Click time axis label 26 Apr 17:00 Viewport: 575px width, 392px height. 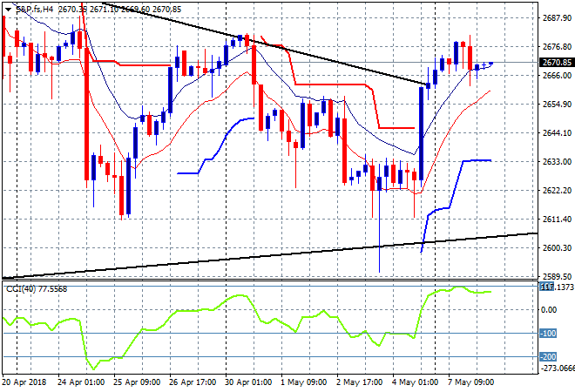pyautogui.click(x=193, y=382)
